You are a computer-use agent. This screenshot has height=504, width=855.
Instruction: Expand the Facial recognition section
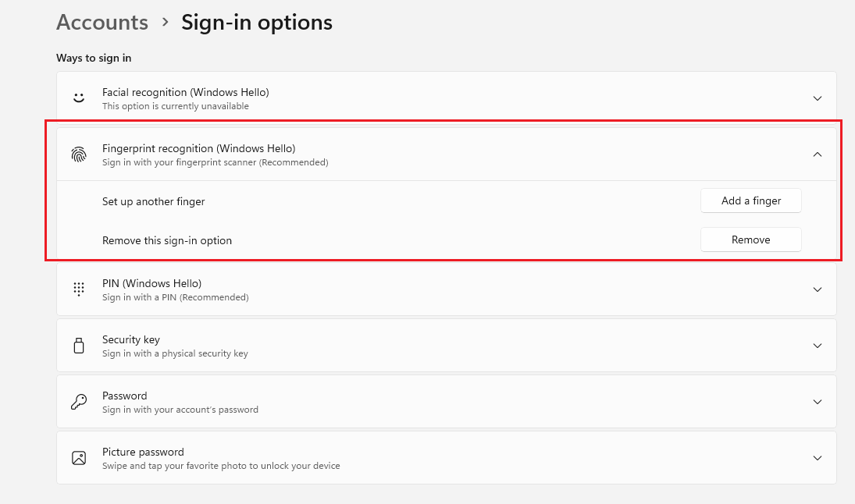click(x=817, y=98)
